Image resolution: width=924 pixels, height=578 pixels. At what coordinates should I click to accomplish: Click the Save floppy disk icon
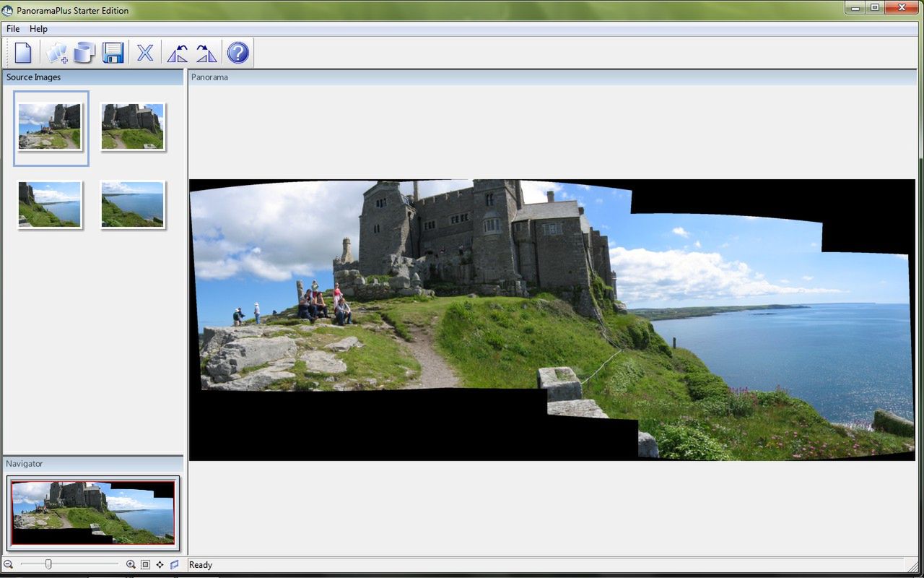point(113,53)
